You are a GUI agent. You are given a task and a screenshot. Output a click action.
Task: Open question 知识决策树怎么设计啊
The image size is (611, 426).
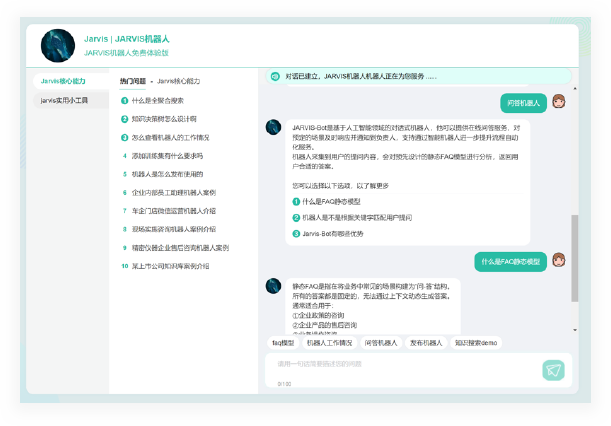click(165, 118)
